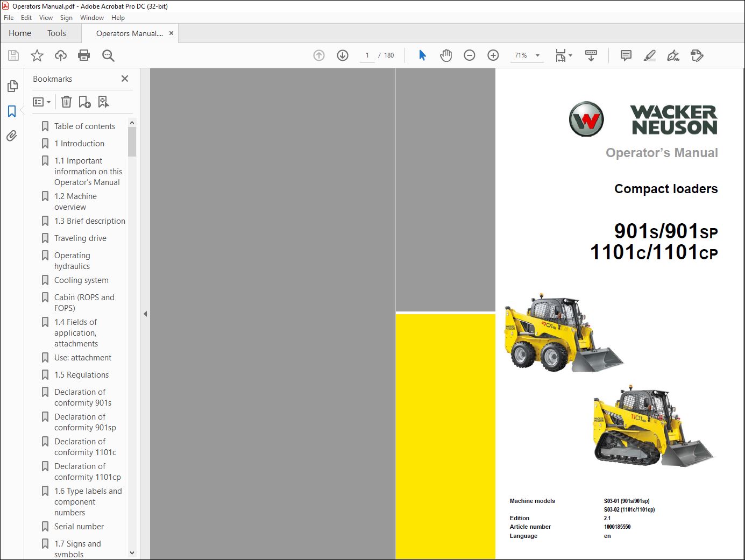This screenshot has width=745, height=560.
Task: Open 1.3 Brief description bookmark
Action: click(89, 221)
